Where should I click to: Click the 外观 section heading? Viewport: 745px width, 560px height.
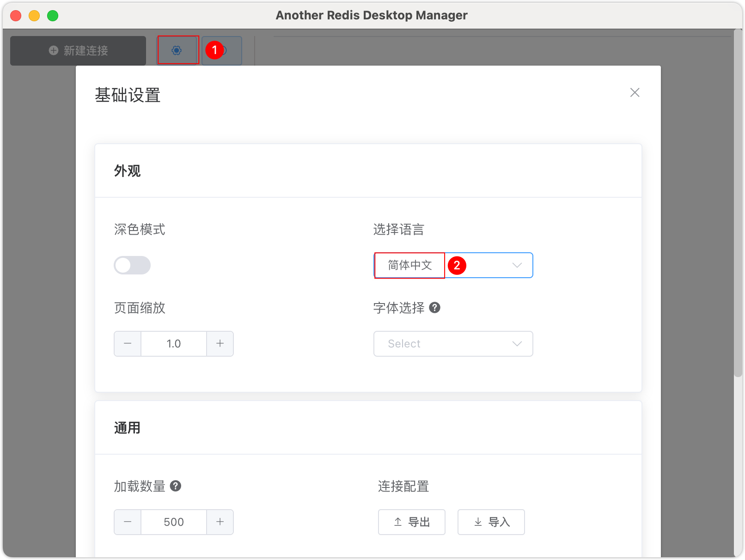127,171
